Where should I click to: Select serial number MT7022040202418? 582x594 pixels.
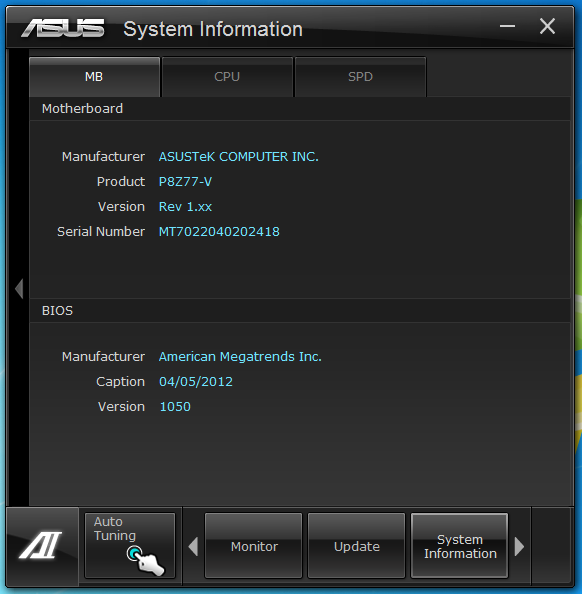[x=219, y=231]
